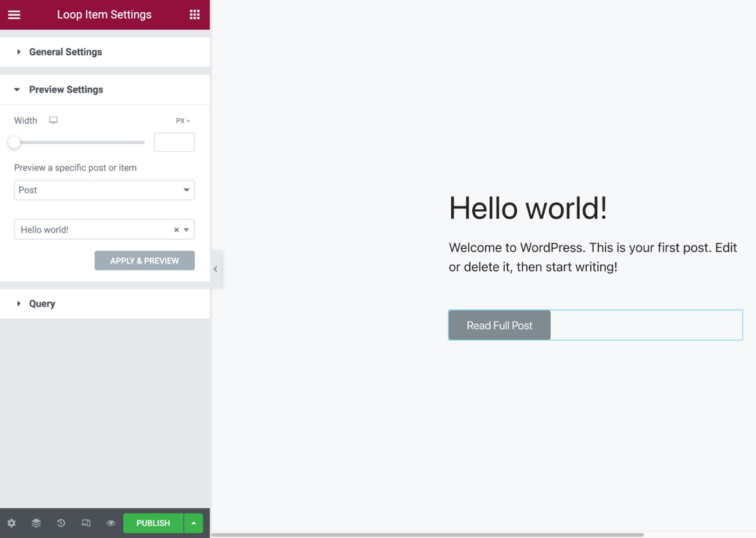Open revision History with the clock icon
756x538 pixels.
(61, 523)
